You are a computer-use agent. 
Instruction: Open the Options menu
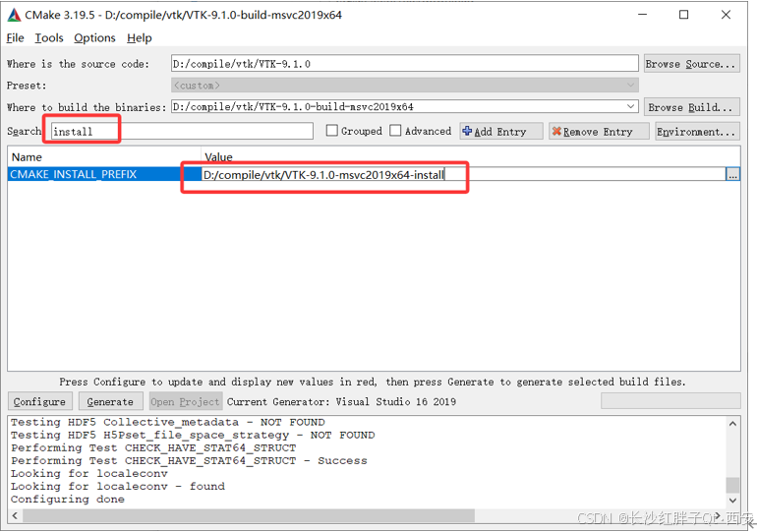click(94, 37)
